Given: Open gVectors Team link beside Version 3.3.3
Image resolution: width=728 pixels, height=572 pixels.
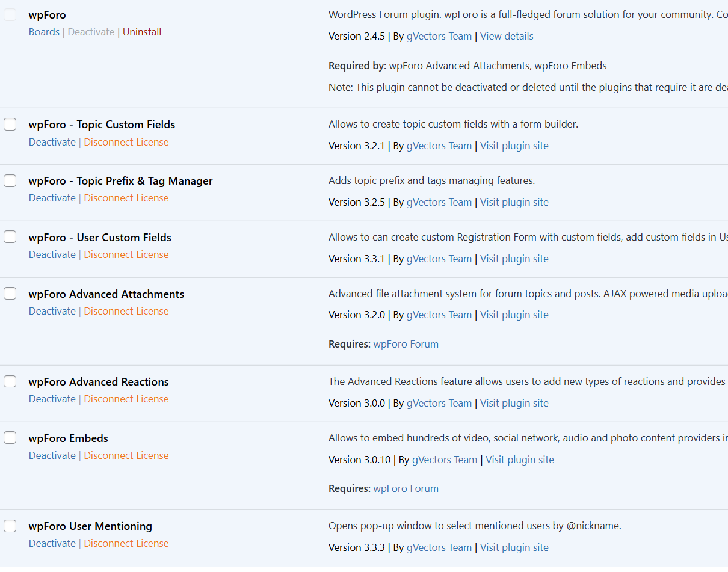Looking at the screenshot, I should [439, 547].
